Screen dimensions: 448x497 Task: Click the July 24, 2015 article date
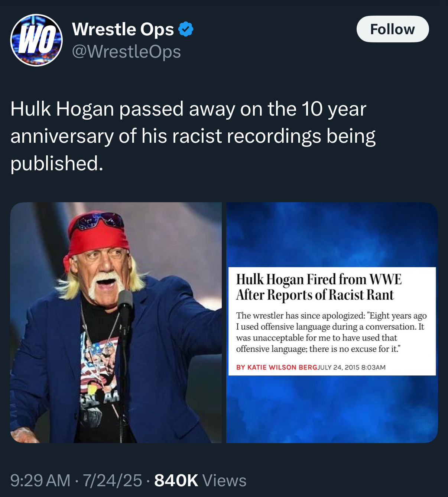point(351,367)
